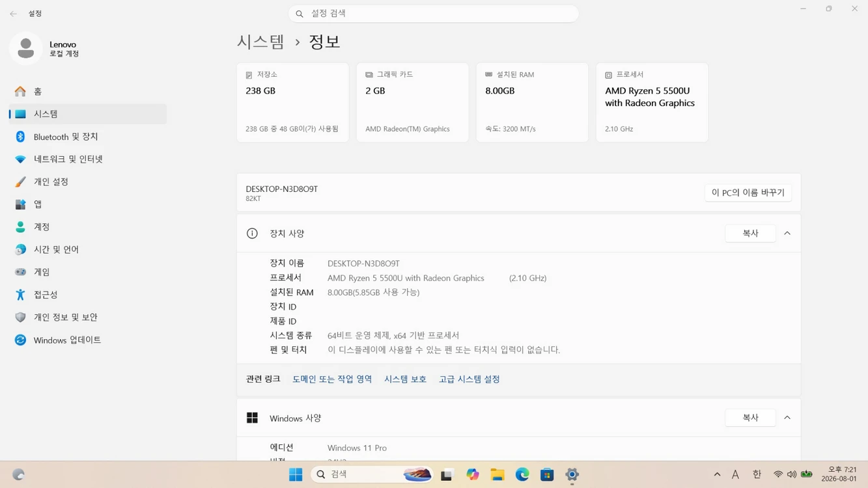Open 게임 settings page

pos(88,272)
